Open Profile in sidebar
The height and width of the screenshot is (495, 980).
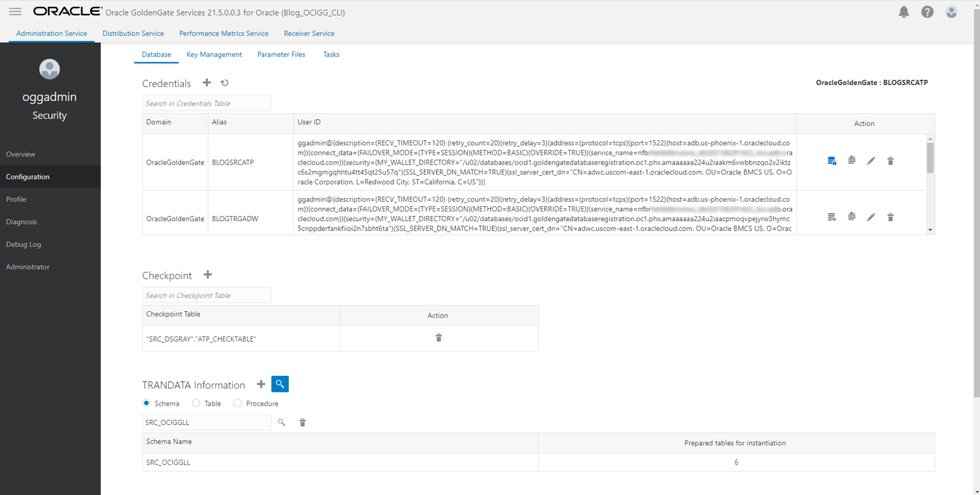pos(50,199)
